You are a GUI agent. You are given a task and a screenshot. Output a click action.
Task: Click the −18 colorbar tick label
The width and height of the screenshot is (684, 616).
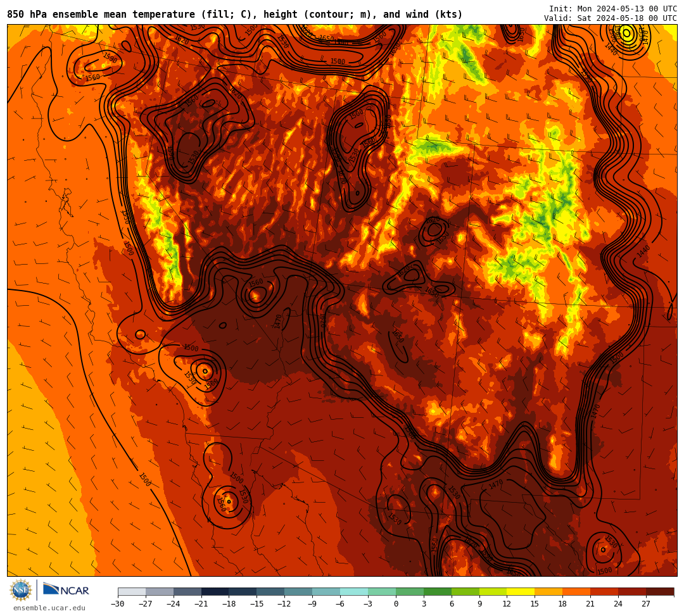pos(229,604)
